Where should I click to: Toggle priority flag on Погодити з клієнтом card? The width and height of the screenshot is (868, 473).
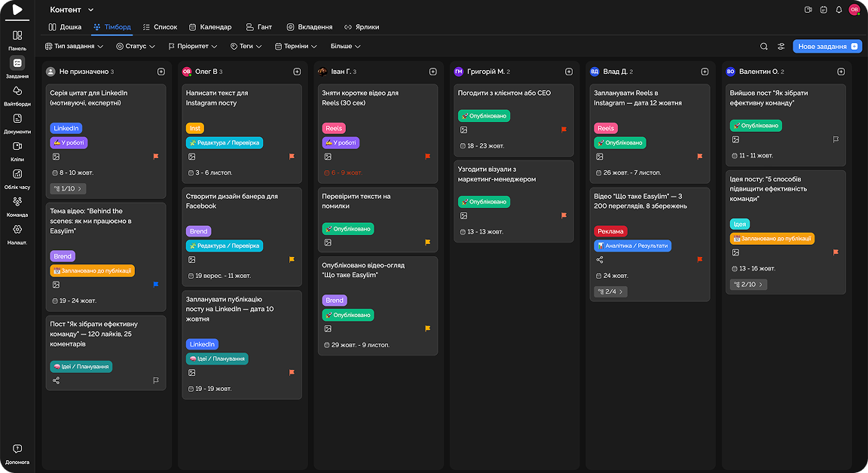coord(564,130)
